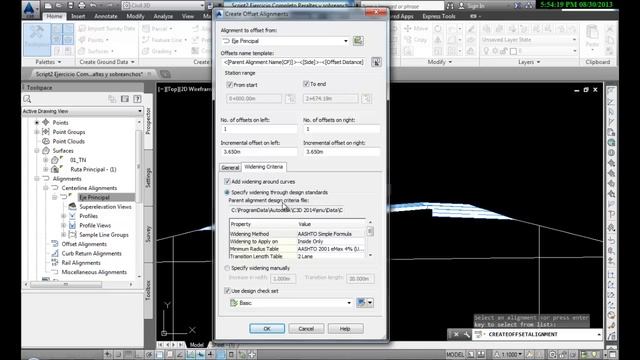
Task: Open the Basic design check set dropdown
Action: [349, 303]
